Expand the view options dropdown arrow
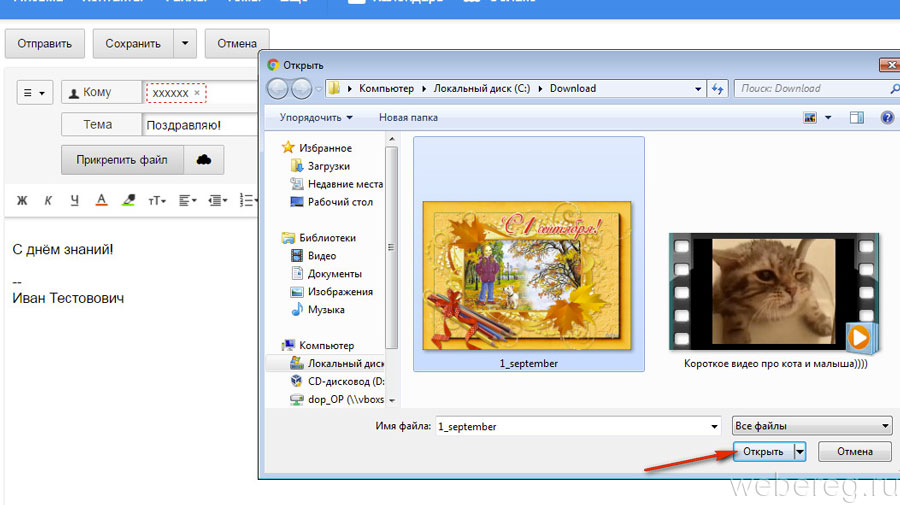The image size is (900, 505). click(x=828, y=118)
